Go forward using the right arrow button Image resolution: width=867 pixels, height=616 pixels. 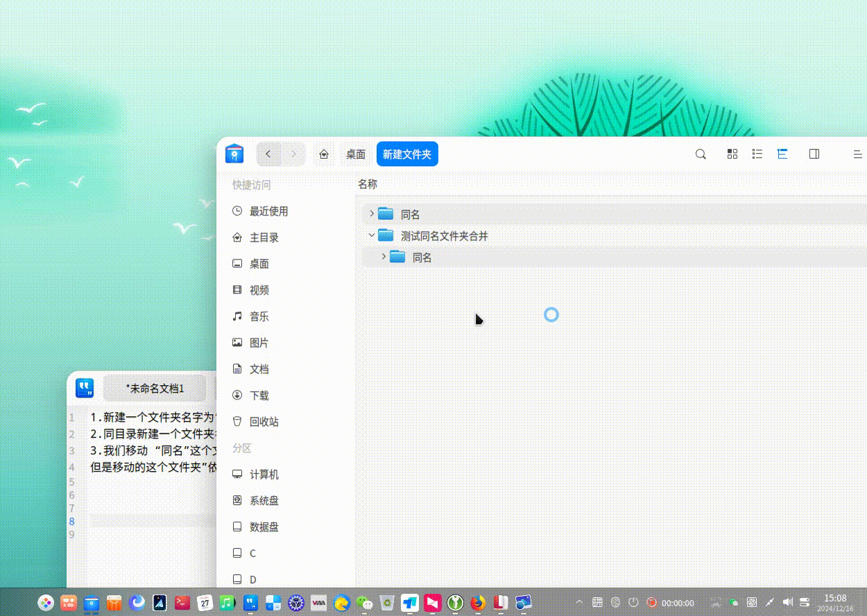tap(294, 154)
